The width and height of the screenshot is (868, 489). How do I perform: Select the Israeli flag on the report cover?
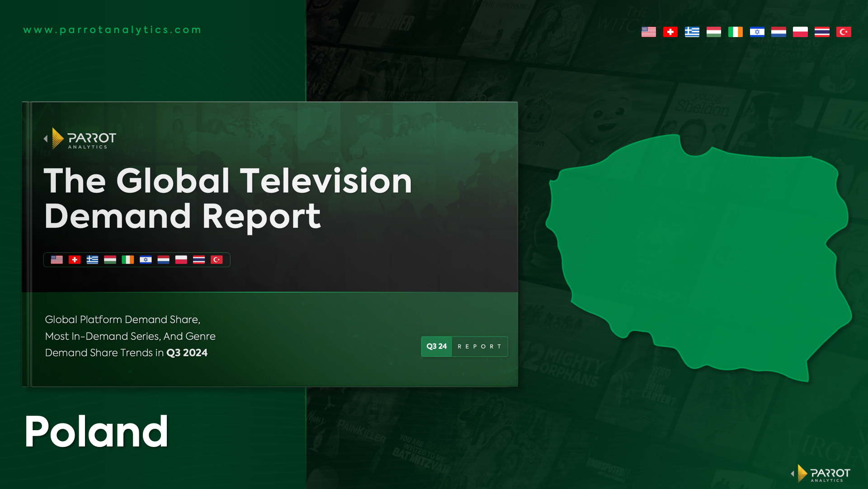pos(146,260)
